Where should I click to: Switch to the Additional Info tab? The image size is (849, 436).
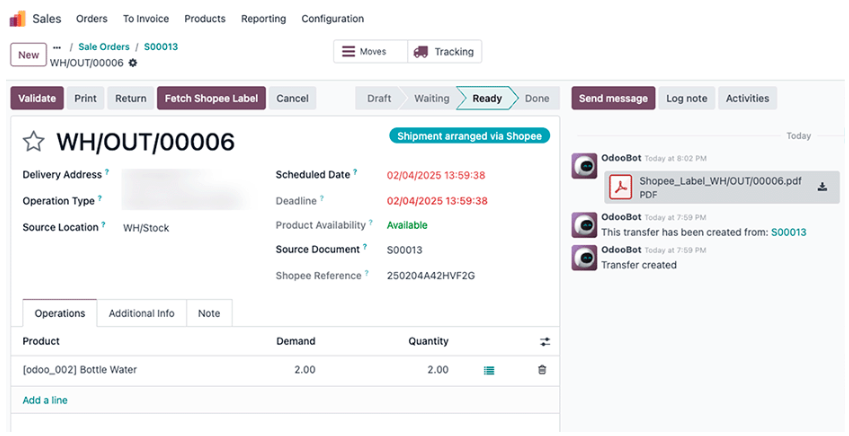pos(141,313)
